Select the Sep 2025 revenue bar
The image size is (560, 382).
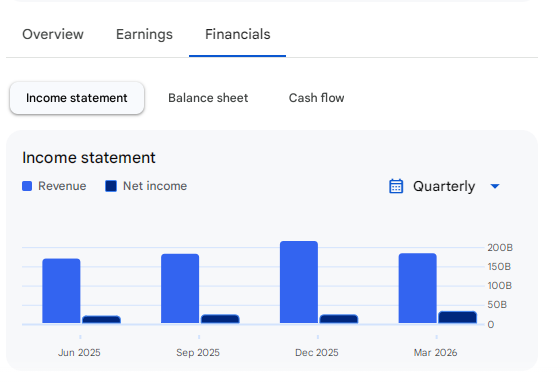pos(180,288)
